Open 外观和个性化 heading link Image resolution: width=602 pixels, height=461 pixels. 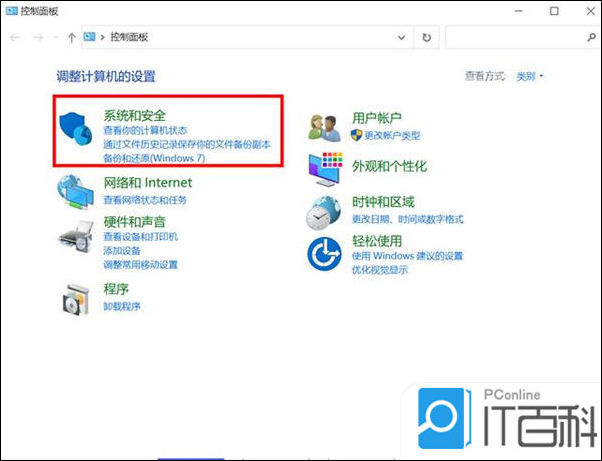[x=389, y=167]
